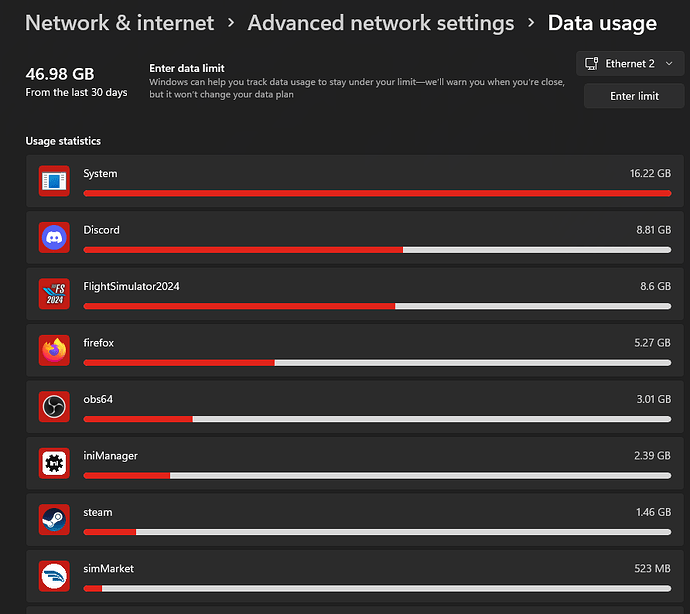690x614 pixels.
Task: Click the iniManager gear icon
Action: tap(54, 462)
